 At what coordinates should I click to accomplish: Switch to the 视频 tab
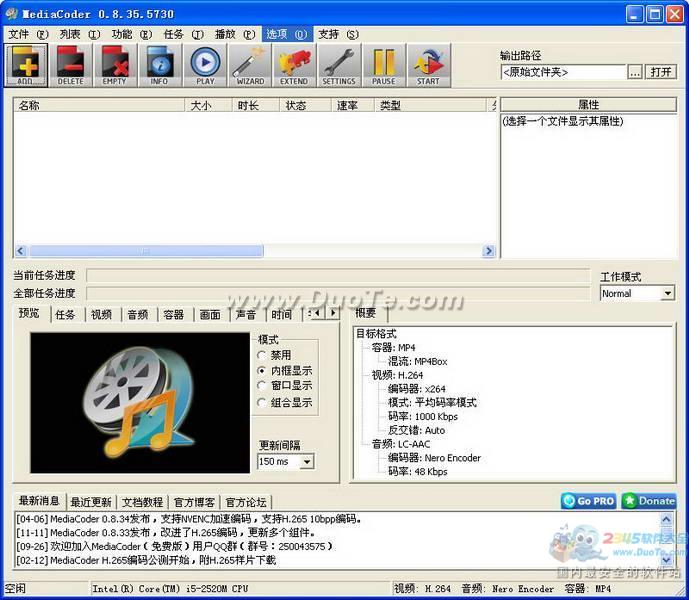point(102,315)
